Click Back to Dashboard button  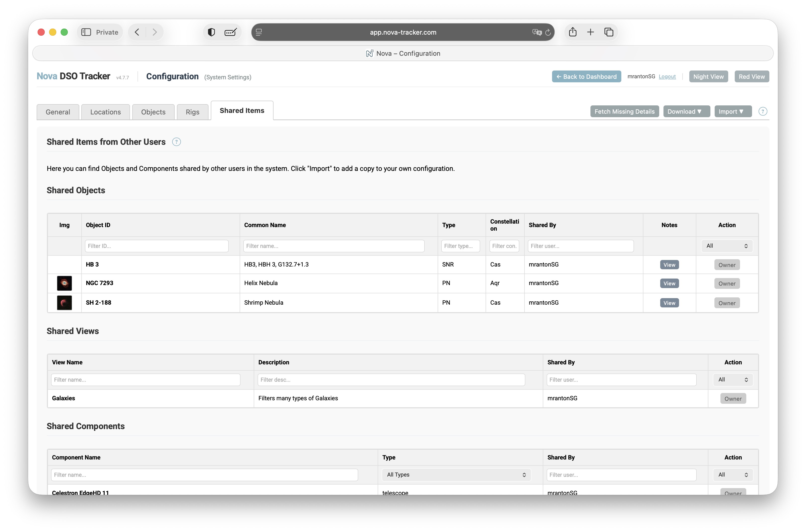[x=586, y=77]
